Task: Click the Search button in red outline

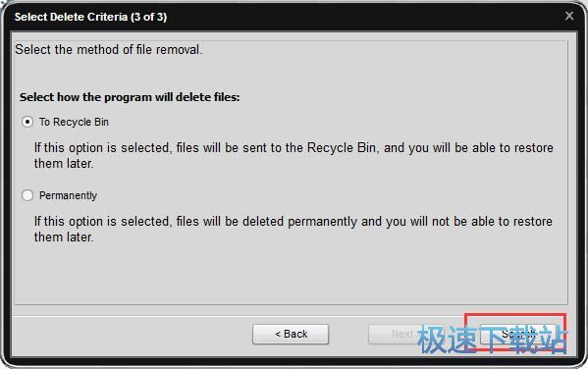Action: (518, 334)
